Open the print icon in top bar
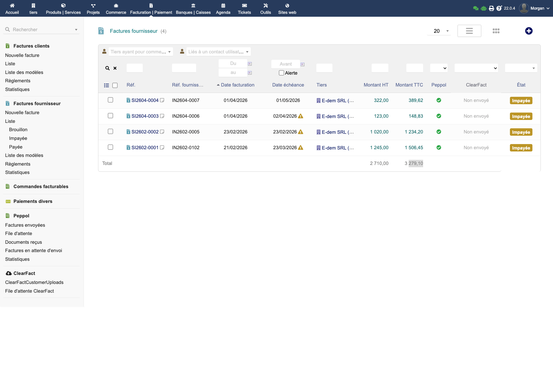The width and height of the screenshot is (553, 392). click(x=491, y=8)
